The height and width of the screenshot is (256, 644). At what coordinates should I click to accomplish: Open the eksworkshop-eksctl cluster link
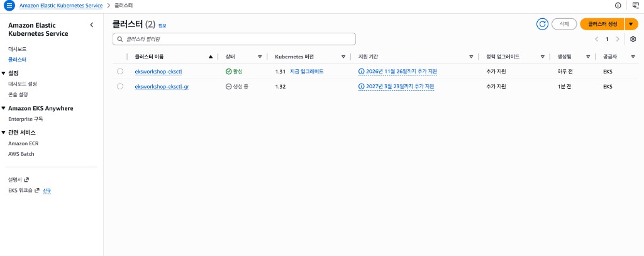pyautogui.click(x=158, y=72)
